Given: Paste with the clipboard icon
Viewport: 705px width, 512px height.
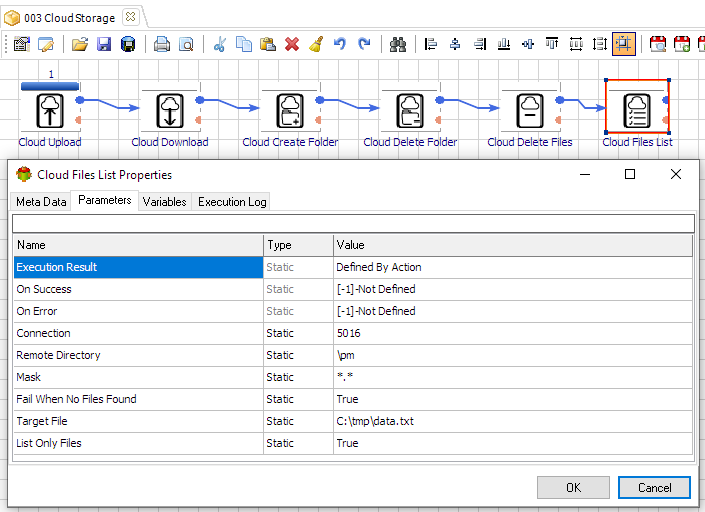Looking at the screenshot, I should (268, 44).
